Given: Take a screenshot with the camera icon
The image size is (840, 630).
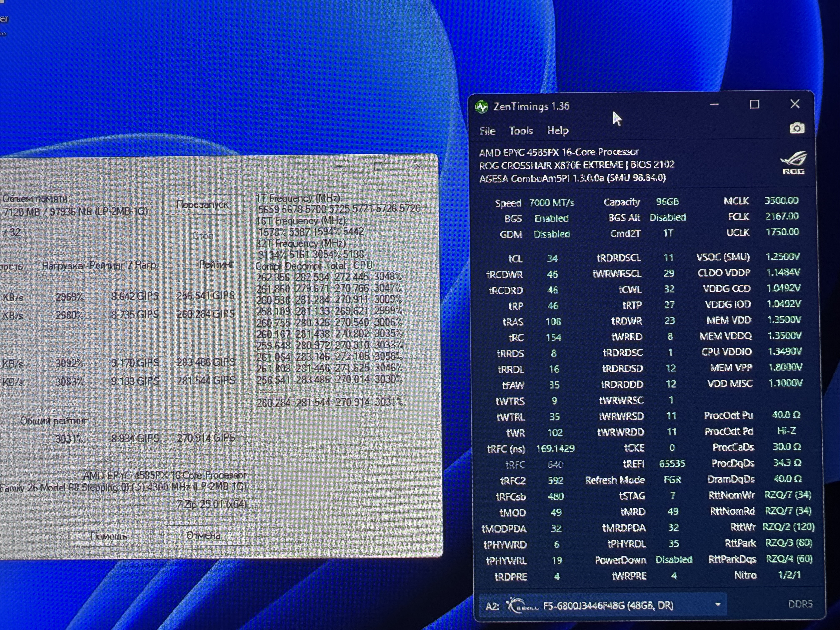Looking at the screenshot, I should 797,128.
